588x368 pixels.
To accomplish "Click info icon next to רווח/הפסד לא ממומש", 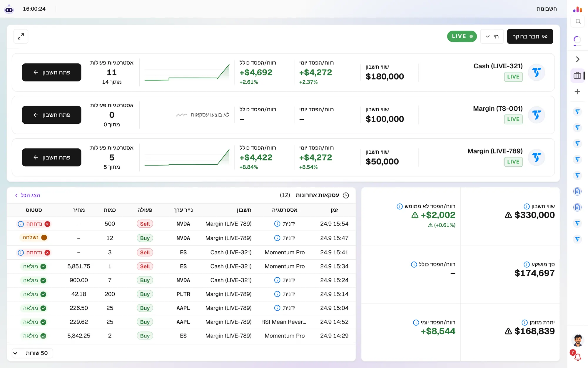I will tap(400, 206).
